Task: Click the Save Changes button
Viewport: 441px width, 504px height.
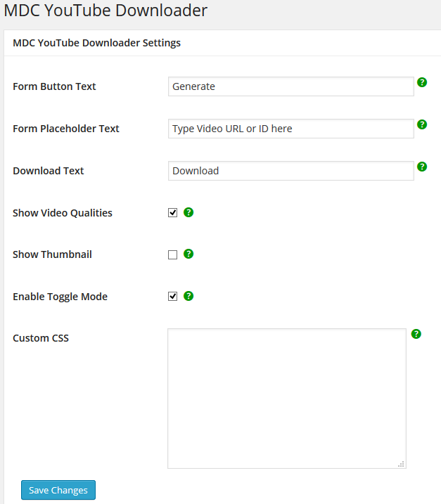Action: tap(58, 490)
